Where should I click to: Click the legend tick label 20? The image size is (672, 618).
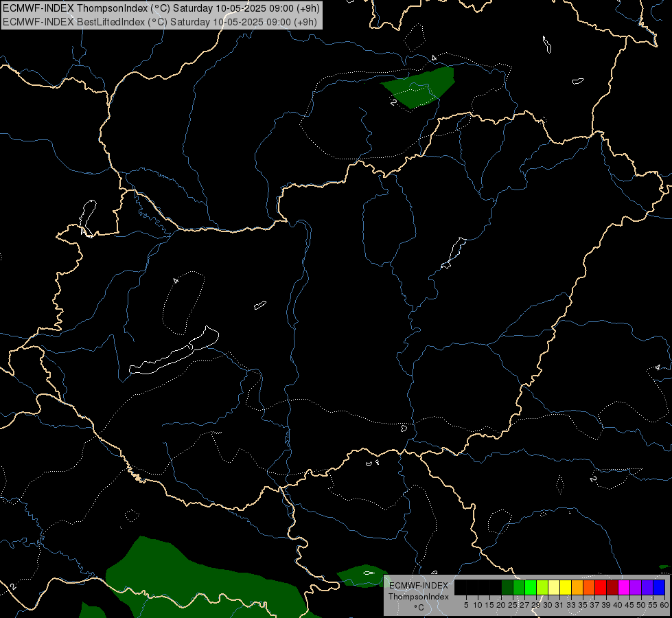[501, 605]
